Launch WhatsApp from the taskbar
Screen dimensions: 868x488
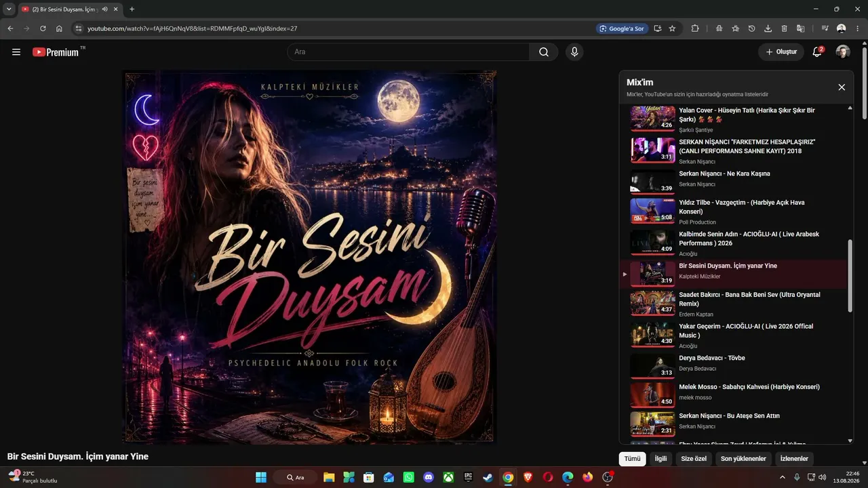click(408, 477)
